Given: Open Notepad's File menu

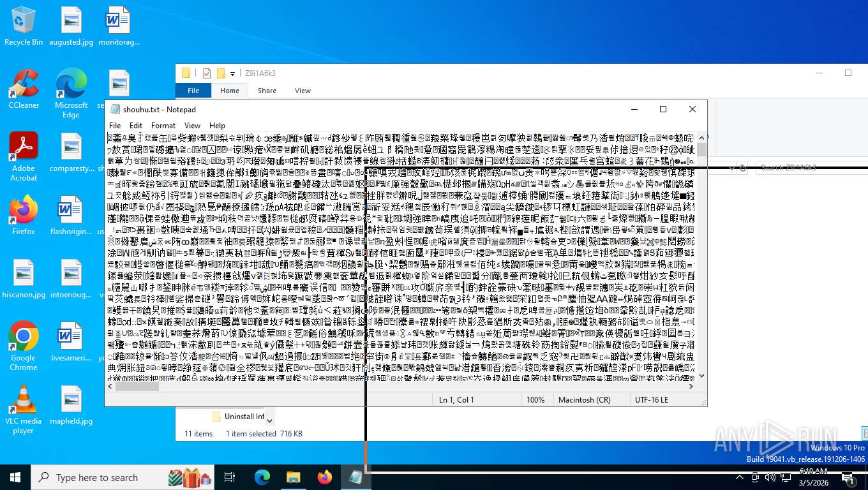Looking at the screenshot, I should pos(115,126).
